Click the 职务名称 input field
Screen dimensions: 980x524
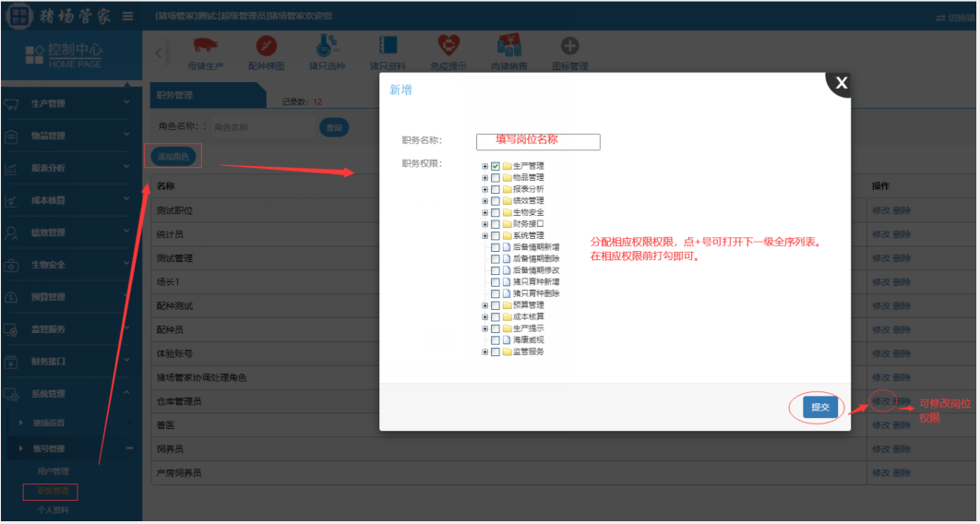click(538, 141)
